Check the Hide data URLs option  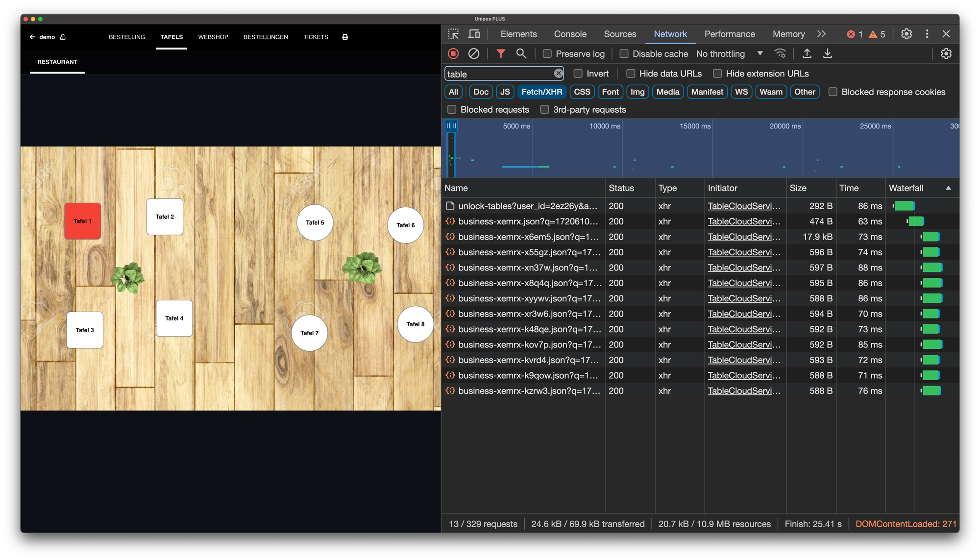coord(631,73)
